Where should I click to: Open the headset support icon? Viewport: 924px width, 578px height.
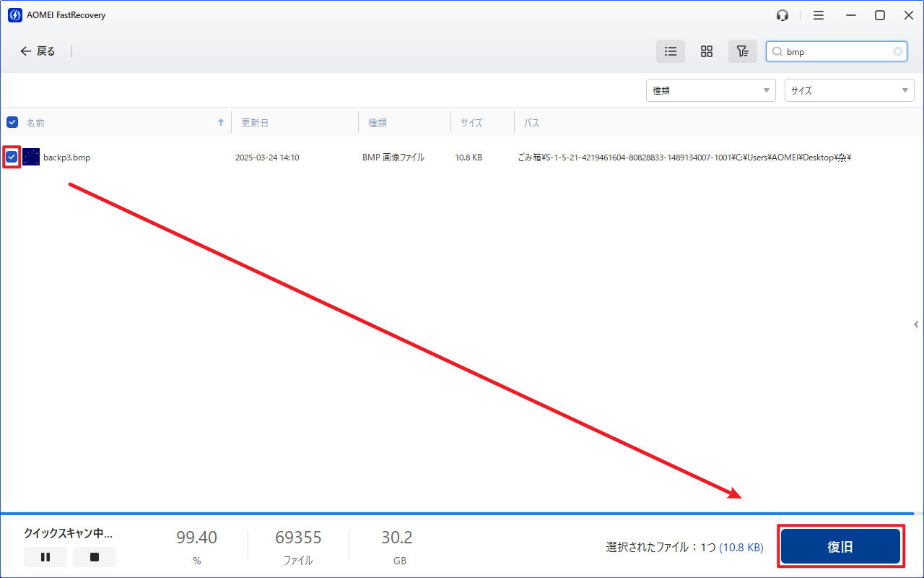coord(783,15)
